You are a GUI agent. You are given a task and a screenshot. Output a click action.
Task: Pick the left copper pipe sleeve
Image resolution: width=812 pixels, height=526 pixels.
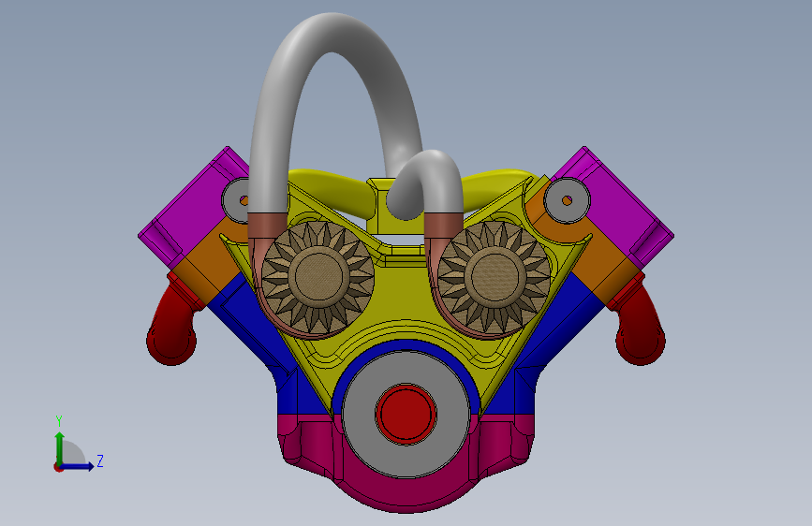267,226
